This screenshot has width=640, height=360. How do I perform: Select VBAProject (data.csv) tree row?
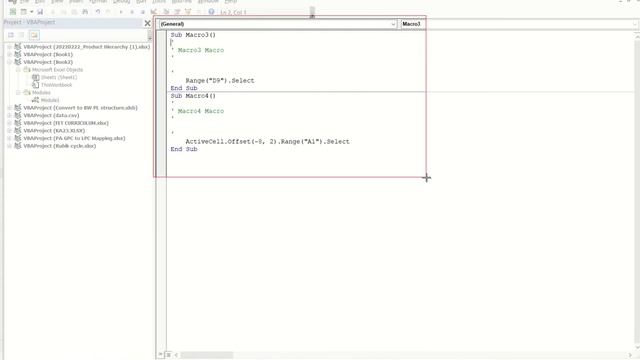51,116
